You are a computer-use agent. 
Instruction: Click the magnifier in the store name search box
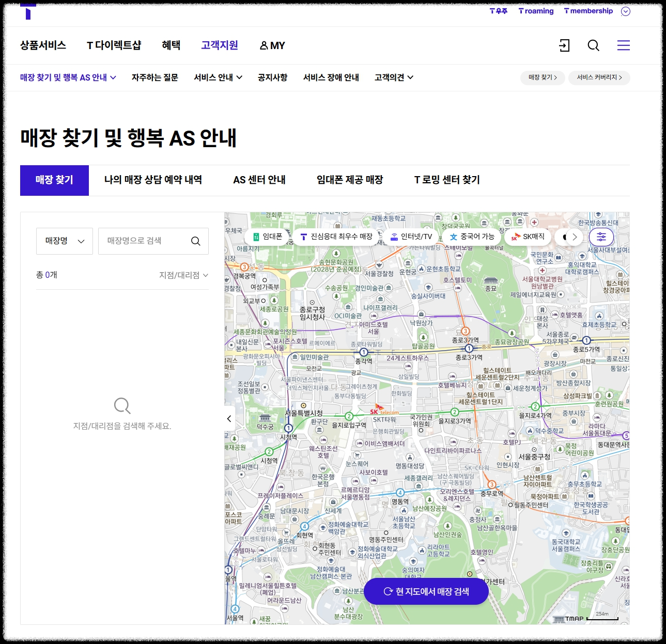(x=195, y=241)
